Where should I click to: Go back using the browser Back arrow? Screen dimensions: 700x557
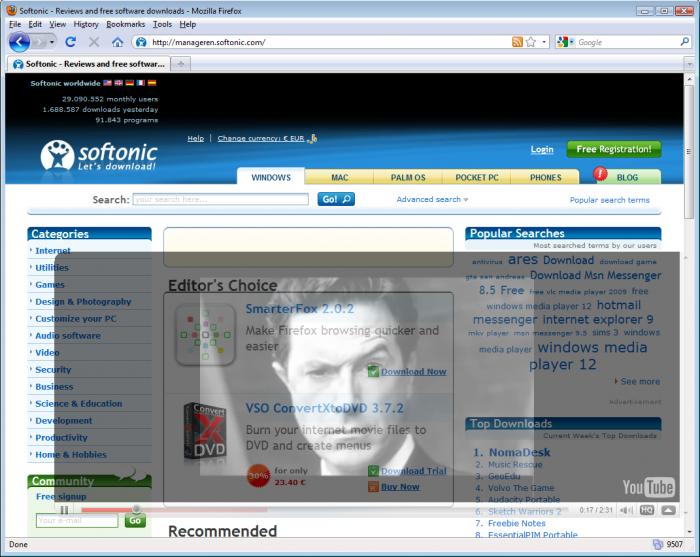(19, 42)
